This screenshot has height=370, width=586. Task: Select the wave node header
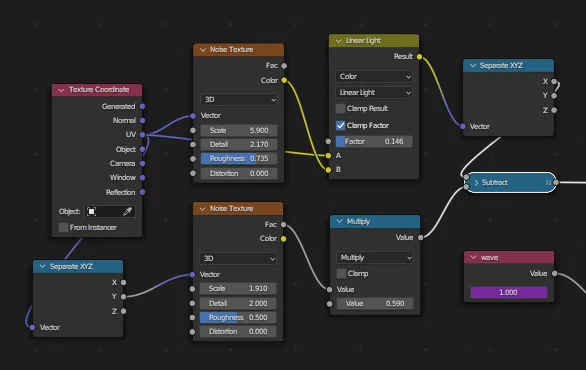pyautogui.click(x=509, y=258)
